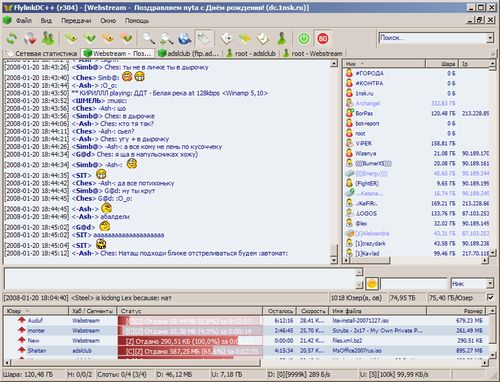
Task: Toggle the checkbox next to 75,40 ГБ/Юзер
Action: (x=490, y=297)
